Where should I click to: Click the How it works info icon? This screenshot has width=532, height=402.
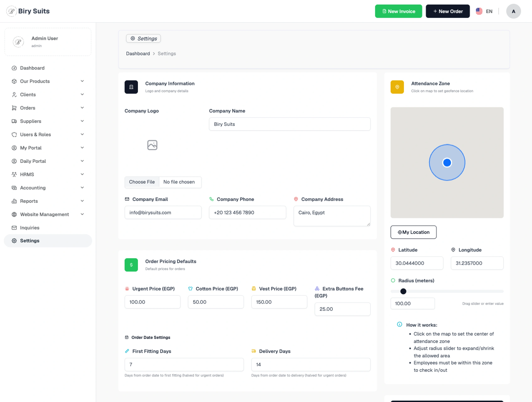(x=399, y=324)
